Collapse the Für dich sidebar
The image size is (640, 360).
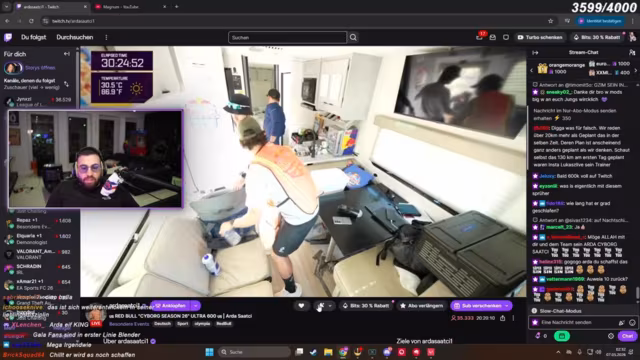pos(67,54)
